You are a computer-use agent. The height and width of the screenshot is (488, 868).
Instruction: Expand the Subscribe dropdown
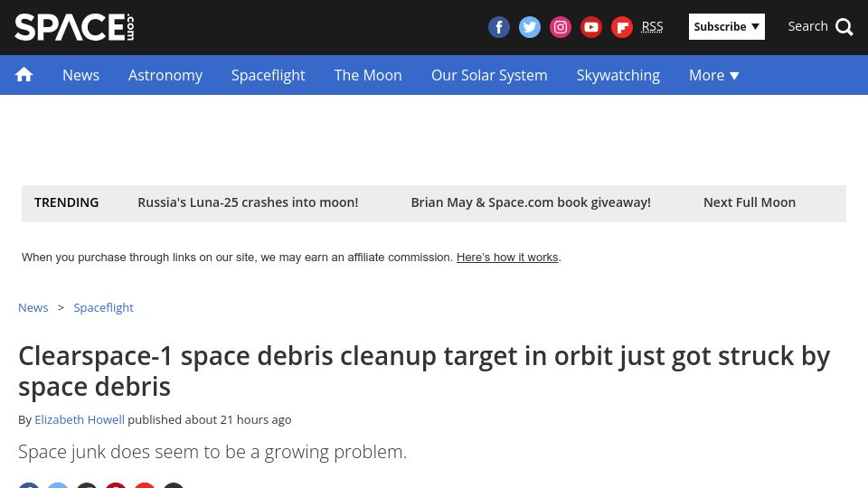[726, 26]
